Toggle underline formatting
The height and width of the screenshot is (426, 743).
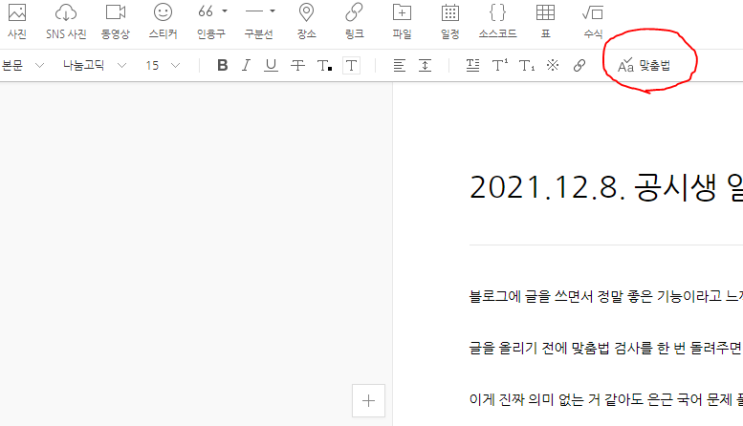(271, 65)
